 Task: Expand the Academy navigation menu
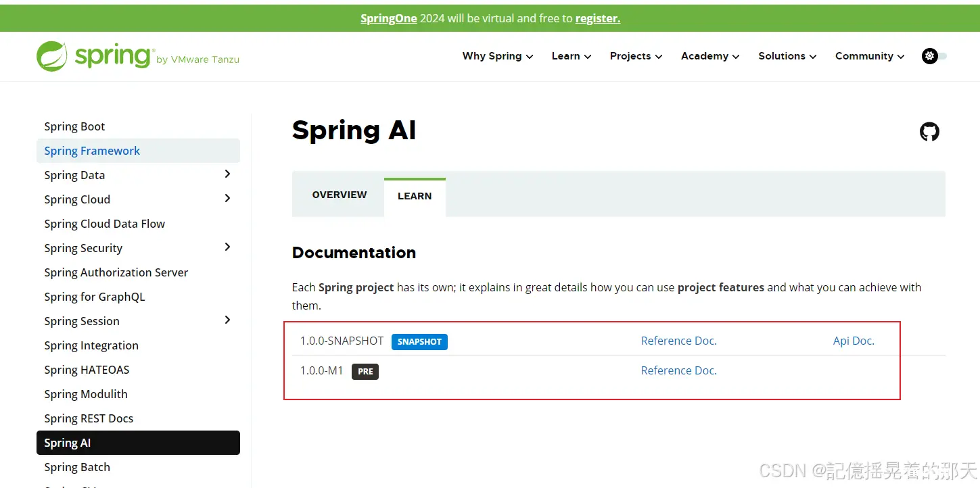tap(710, 56)
